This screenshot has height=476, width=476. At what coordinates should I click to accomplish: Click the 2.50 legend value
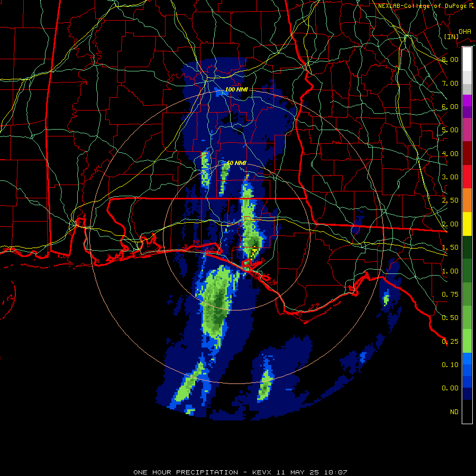(450, 200)
